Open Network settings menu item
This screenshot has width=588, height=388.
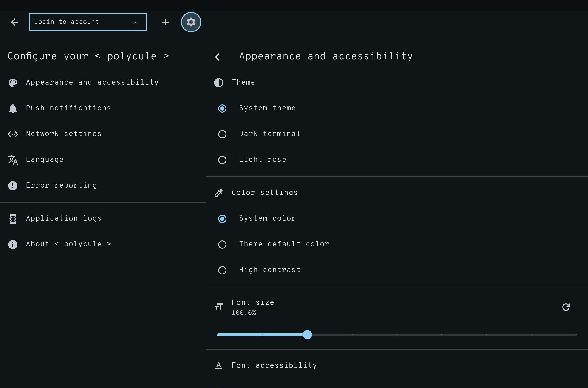pyautogui.click(x=64, y=134)
